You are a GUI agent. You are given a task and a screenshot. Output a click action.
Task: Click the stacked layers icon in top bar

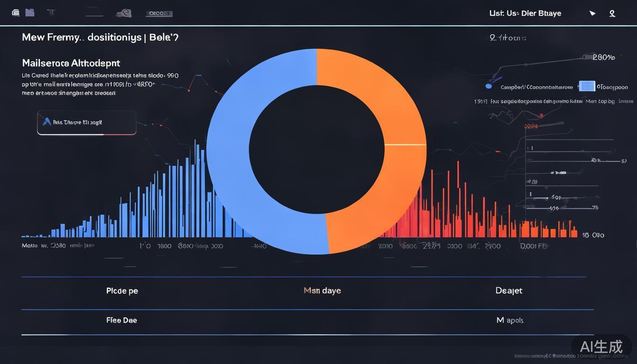pyautogui.click(x=16, y=13)
